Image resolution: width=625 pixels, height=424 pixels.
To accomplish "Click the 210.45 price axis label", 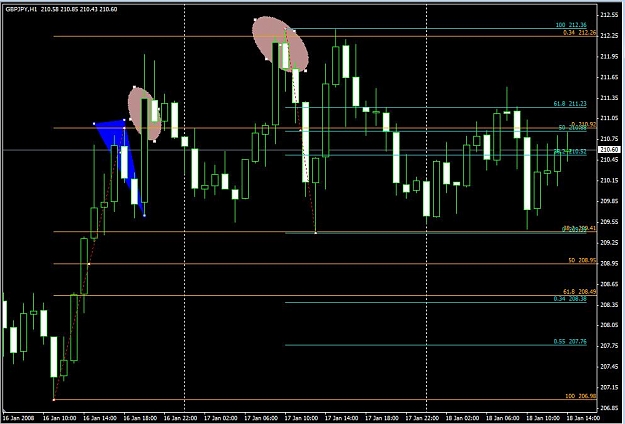I will (x=609, y=160).
